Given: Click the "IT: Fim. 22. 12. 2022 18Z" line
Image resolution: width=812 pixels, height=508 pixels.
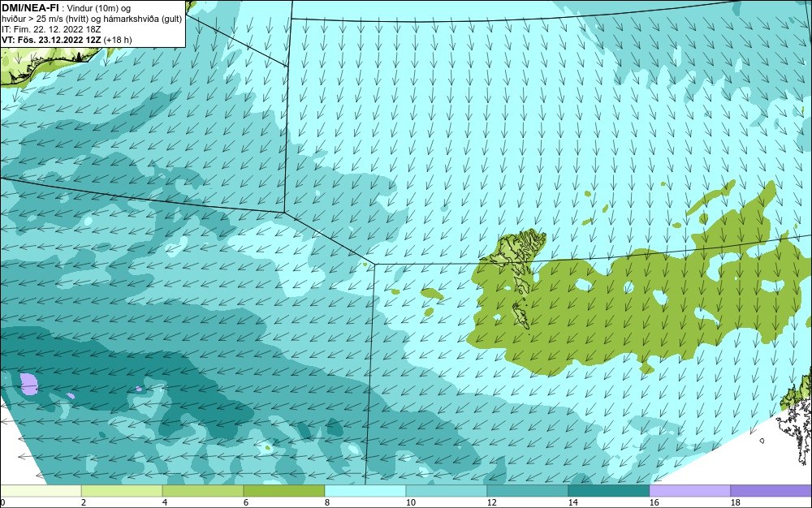Looking at the screenshot, I should 51,29.
